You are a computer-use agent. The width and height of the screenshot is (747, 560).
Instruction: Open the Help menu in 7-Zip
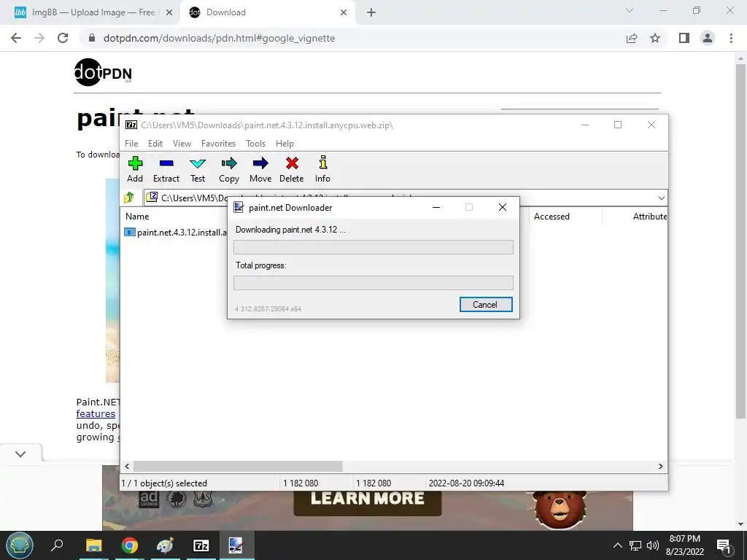tap(285, 144)
